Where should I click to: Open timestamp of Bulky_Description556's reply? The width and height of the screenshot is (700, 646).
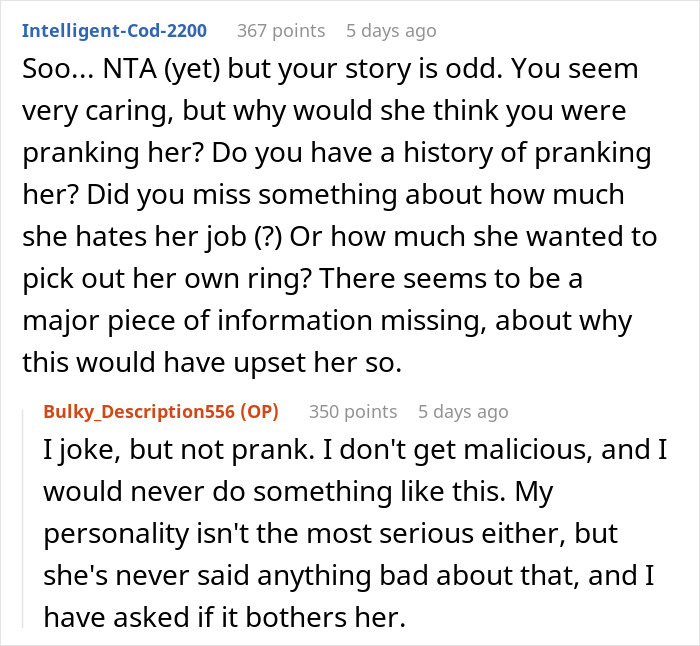(463, 411)
